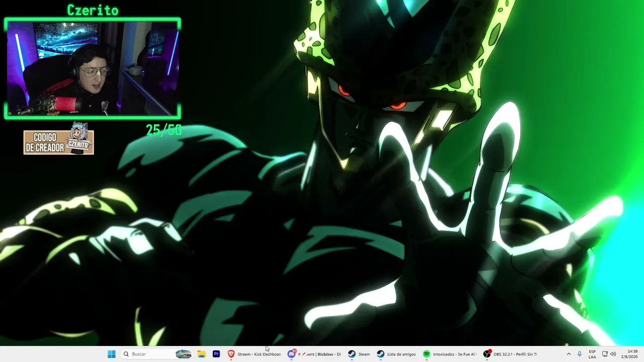
Task: Open File Explorer from the taskbar
Action: 201,354
